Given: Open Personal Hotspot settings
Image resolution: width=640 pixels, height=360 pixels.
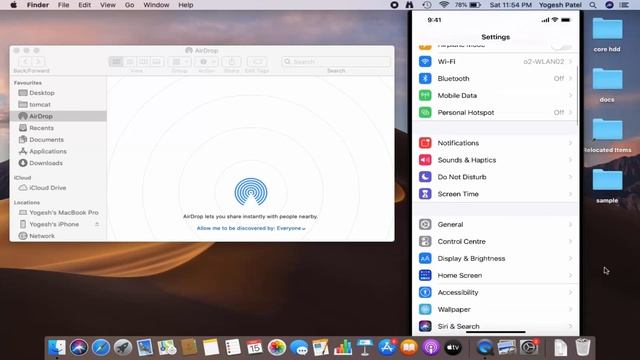Looking at the screenshot, I should pyautogui.click(x=496, y=112).
